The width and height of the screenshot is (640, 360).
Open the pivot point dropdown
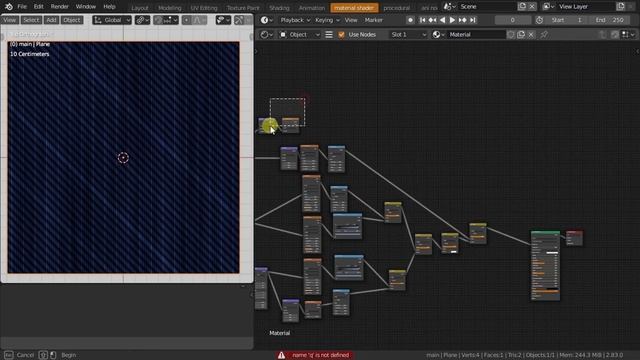(x=142, y=20)
